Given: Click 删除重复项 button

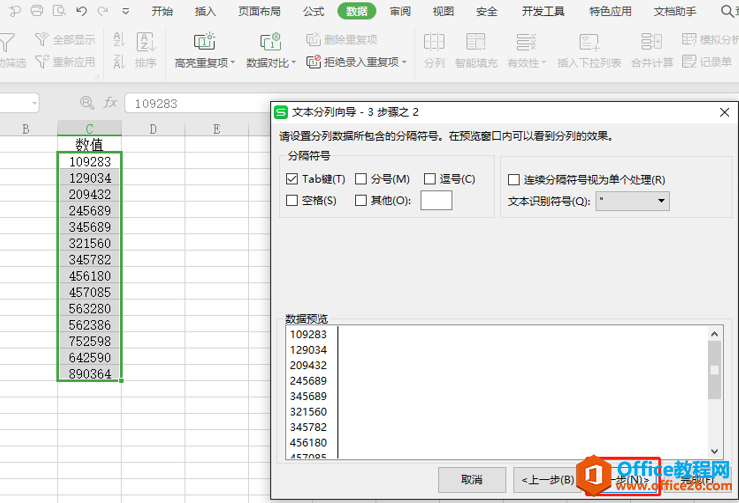Looking at the screenshot, I should 342,40.
